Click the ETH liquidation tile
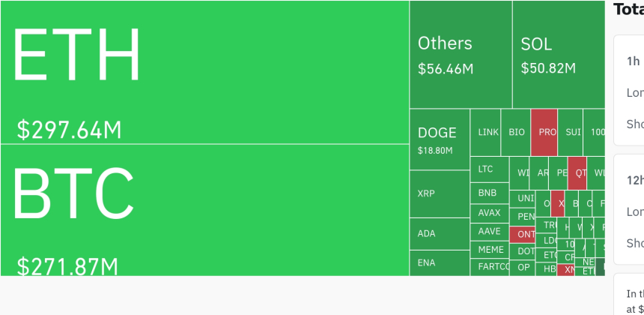This screenshot has height=315, width=644. [204, 72]
